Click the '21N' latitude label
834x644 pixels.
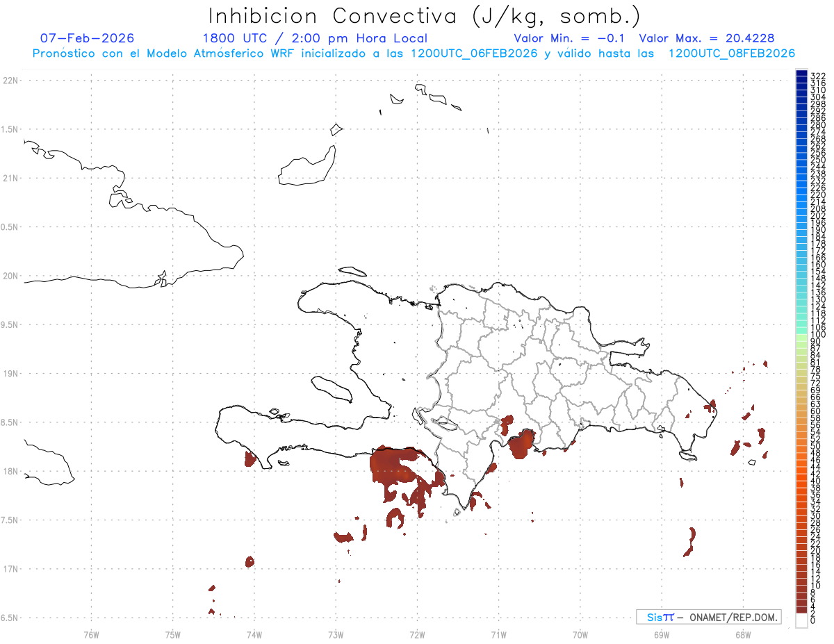pyautogui.click(x=10, y=178)
